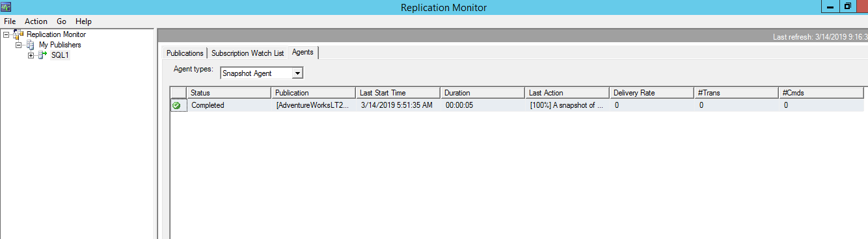
Task: Open the Action menu
Action: tap(36, 21)
